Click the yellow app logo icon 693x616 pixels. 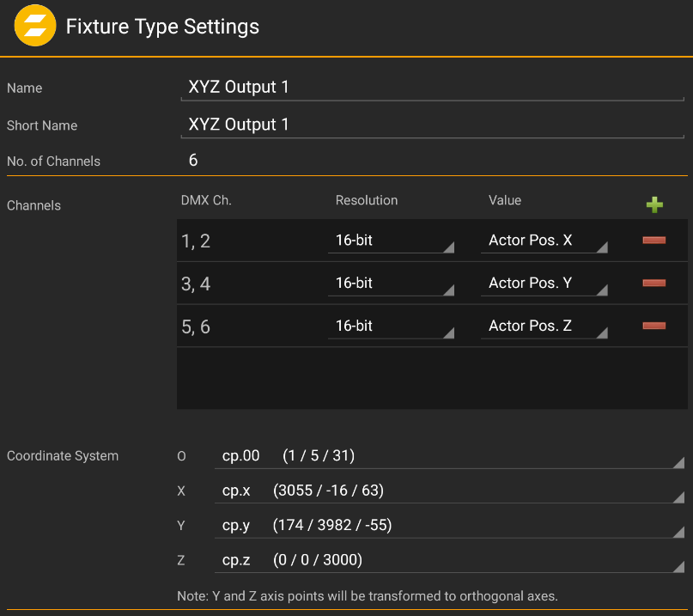click(x=35, y=27)
